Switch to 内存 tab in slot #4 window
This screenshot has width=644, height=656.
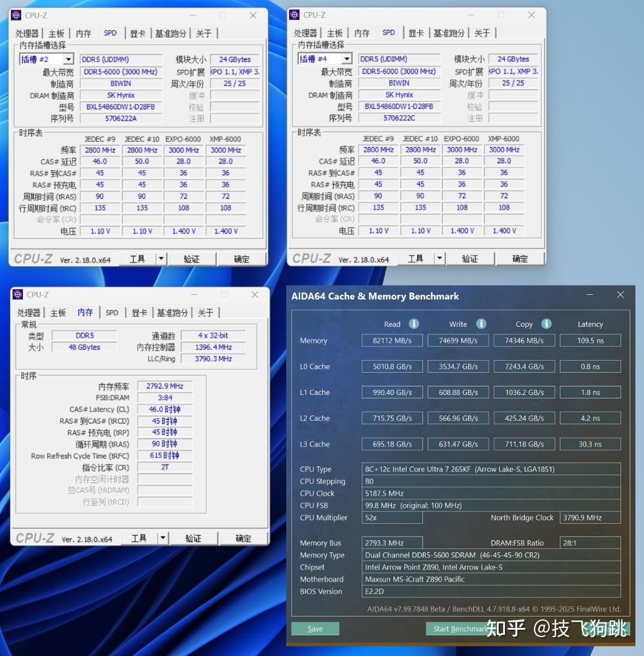point(362,33)
